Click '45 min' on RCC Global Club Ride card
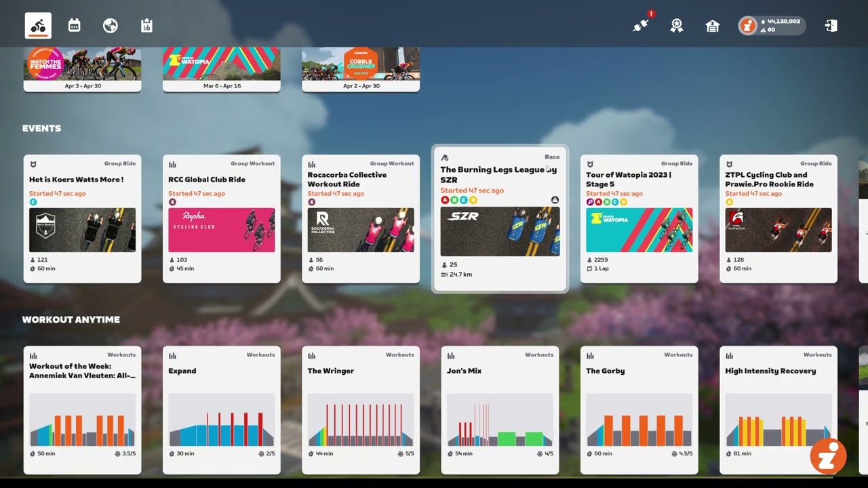 (x=186, y=268)
